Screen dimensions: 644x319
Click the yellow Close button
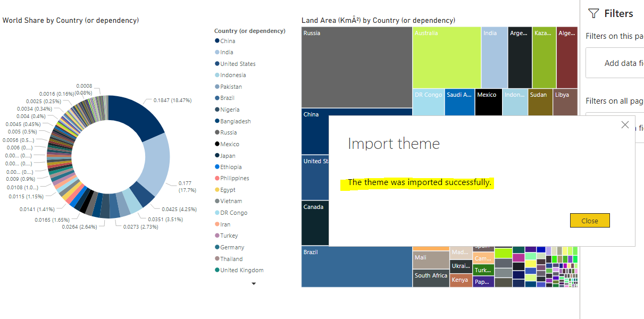(x=590, y=221)
